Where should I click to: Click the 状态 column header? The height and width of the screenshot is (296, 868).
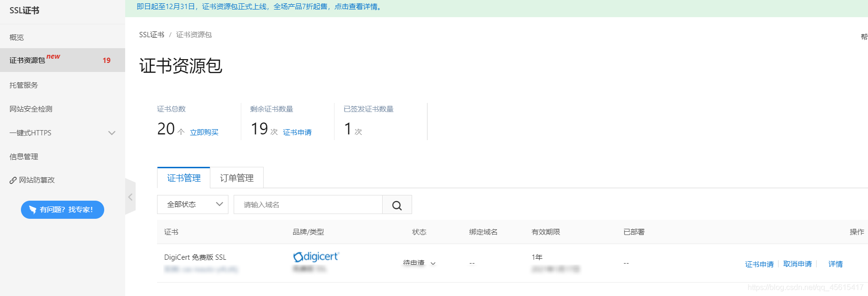pyautogui.click(x=419, y=232)
